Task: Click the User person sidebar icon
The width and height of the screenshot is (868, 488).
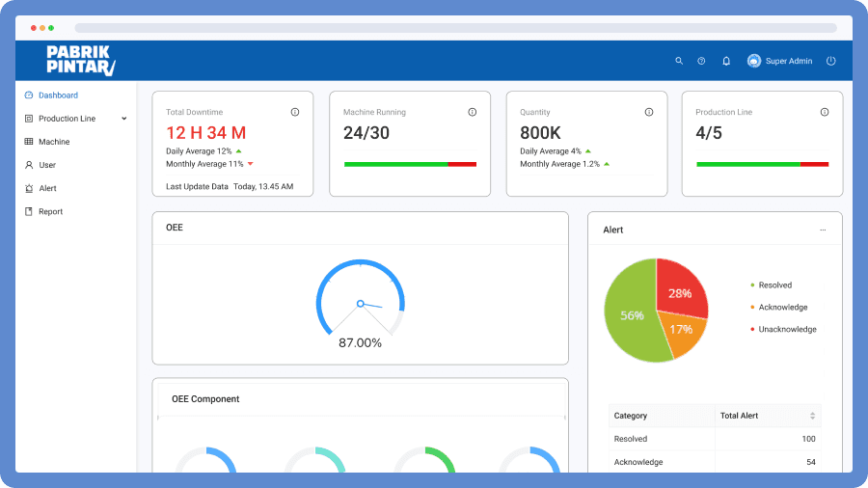Action: (x=29, y=165)
